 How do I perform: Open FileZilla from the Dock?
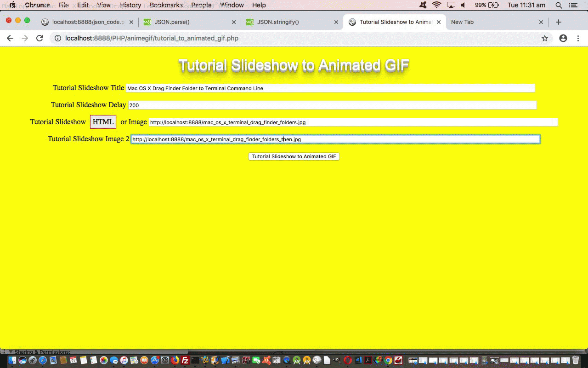point(185,360)
